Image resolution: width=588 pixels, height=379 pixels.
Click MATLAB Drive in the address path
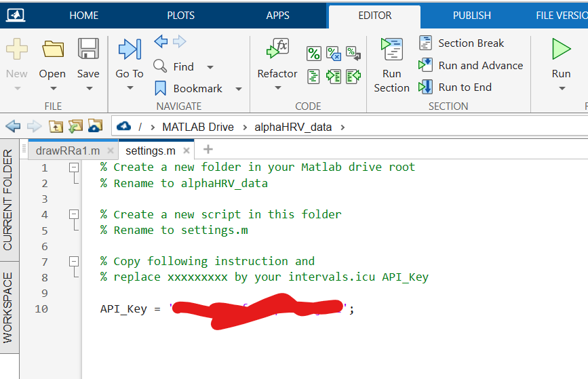(x=198, y=127)
